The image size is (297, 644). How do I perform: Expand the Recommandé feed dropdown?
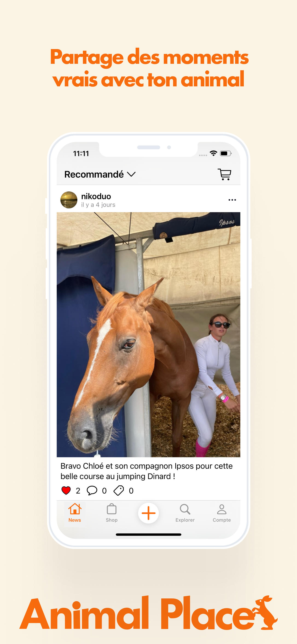pos(100,174)
